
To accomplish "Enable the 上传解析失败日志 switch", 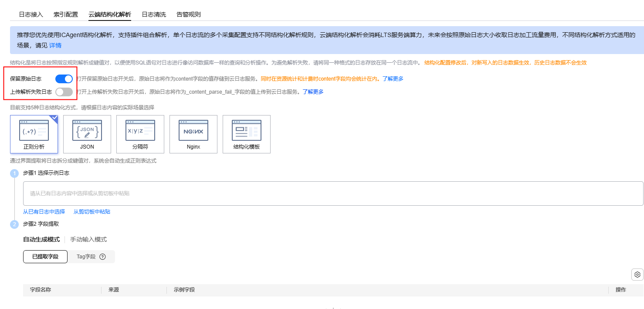I will (x=64, y=92).
